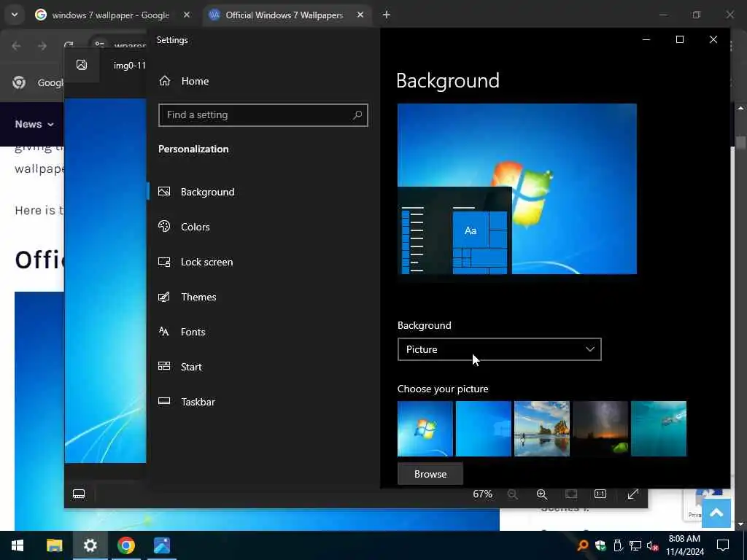Click the Google bookmark in Chrome
This screenshot has height=560, width=747.
(x=38, y=82)
